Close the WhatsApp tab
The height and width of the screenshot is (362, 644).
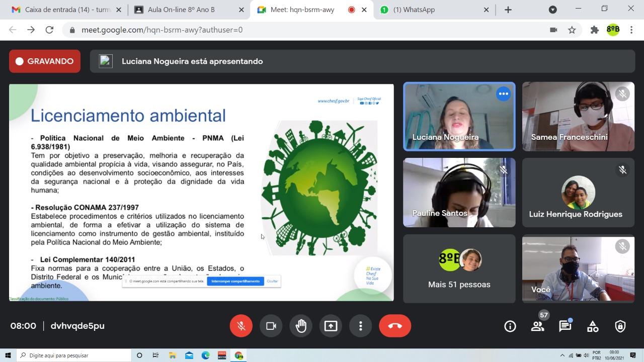click(x=487, y=10)
